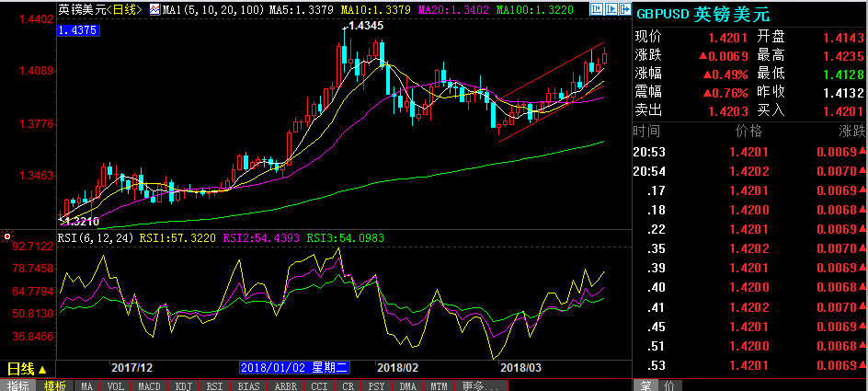The height and width of the screenshot is (391, 868).
Task: Switch to the KDJ indicator tab
Action: coord(183,385)
